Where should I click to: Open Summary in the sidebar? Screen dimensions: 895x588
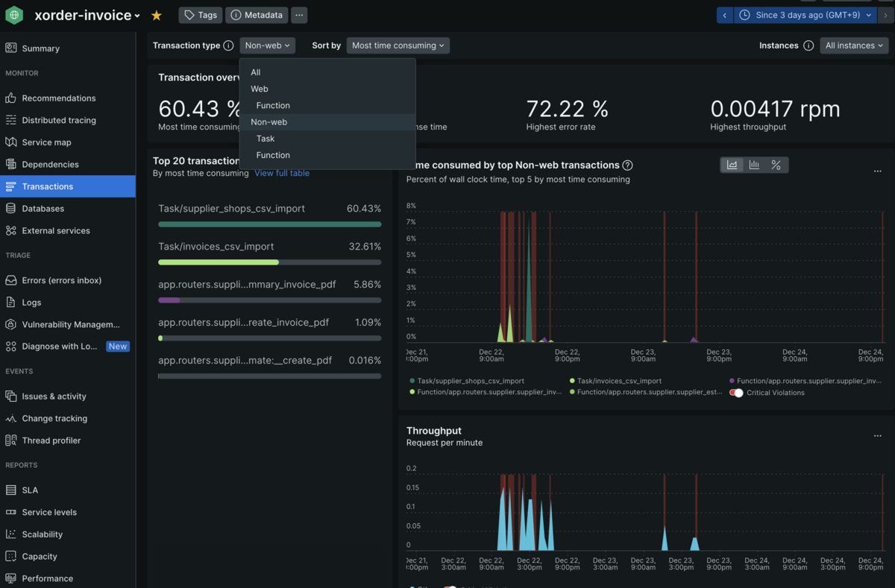pyautogui.click(x=67, y=48)
